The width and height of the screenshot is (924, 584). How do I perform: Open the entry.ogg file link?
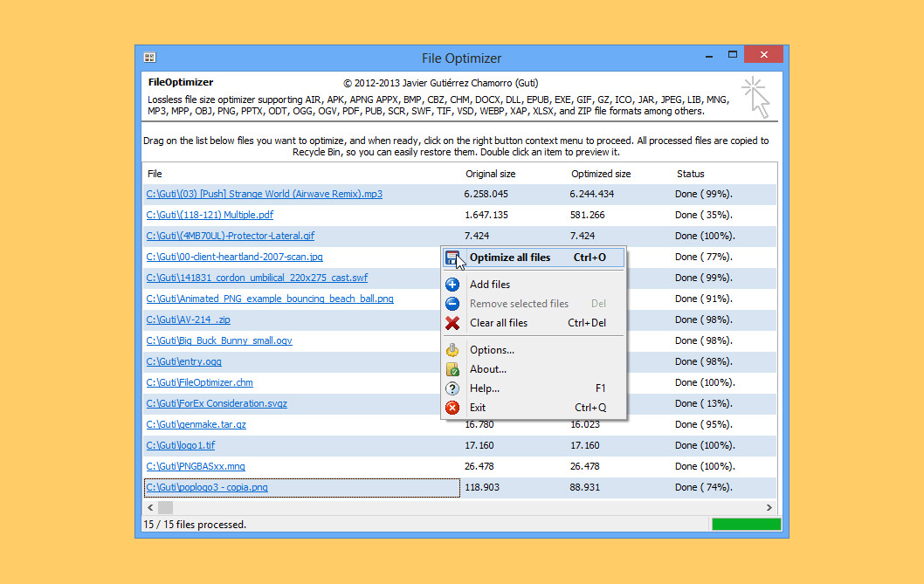click(x=184, y=361)
